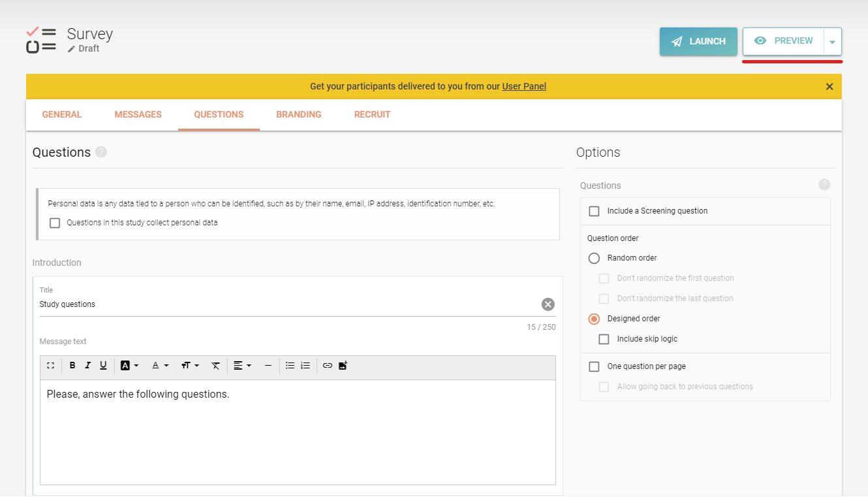Screen dimensions: 868x497
Task: Open the Messages tab
Action: [x=138, y=114]
